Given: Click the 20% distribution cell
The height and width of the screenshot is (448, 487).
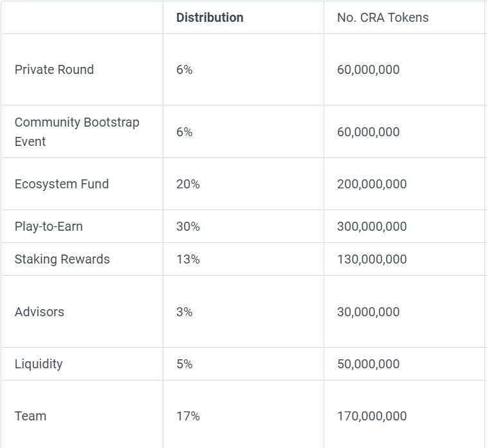Looking at the screenshot, I should point(188,184).
